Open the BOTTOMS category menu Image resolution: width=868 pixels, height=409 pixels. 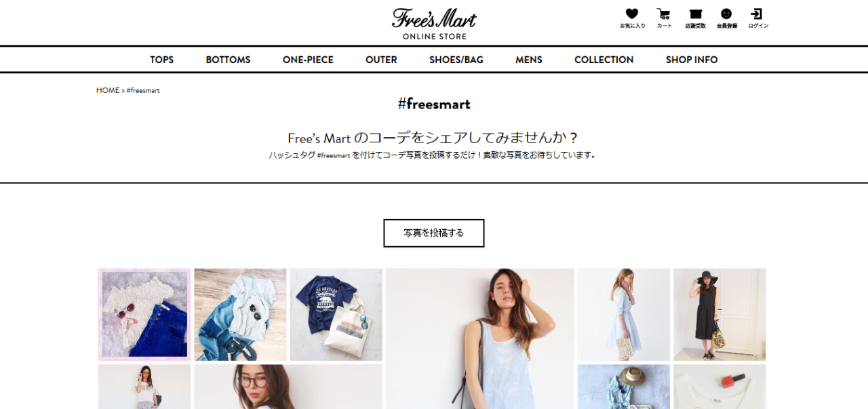(x=228, y=60)
